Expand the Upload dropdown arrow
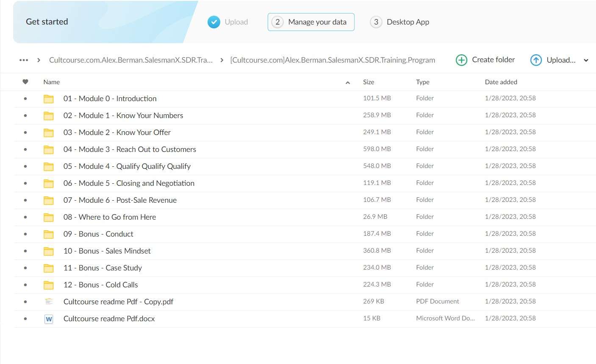 [586, 61]
